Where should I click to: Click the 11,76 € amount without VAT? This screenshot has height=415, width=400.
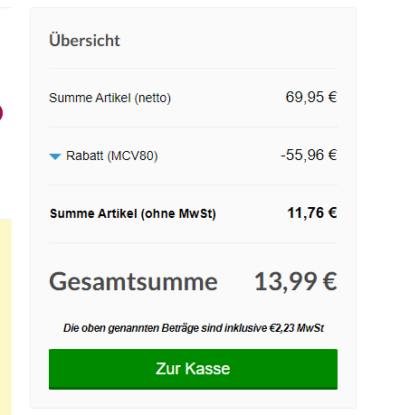click(312, 213)
